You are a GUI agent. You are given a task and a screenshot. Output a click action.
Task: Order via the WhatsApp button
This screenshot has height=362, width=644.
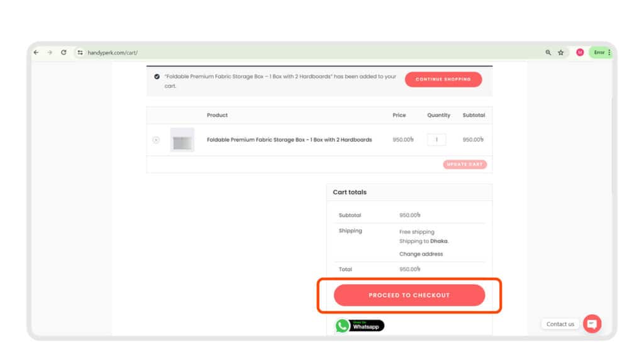pyautogui.click(x=360, y=326)
